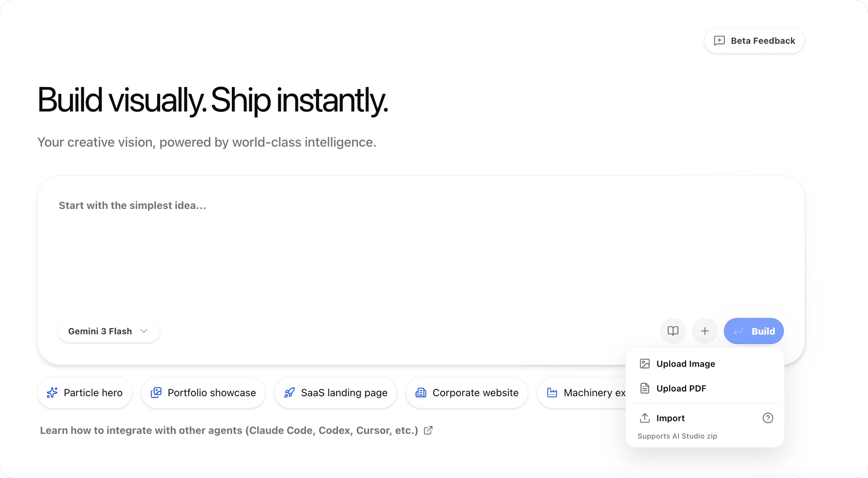Click the upload arrow icon beside Import

pos(645,418)
